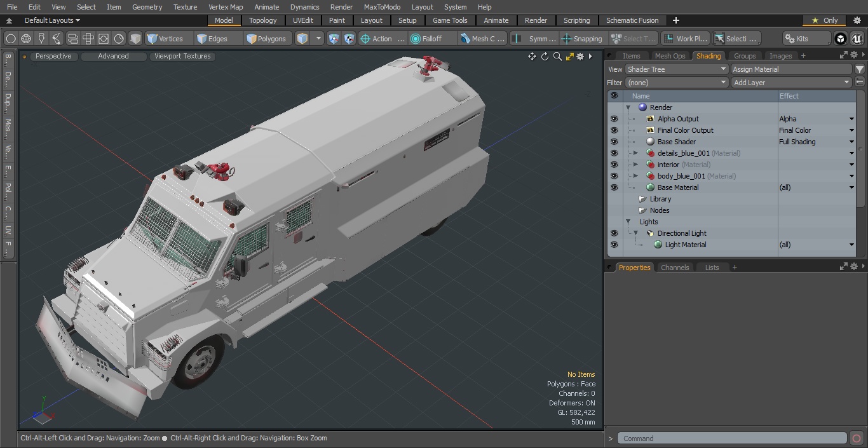Open the Perspective view dropdown
868x448 pixels.
pos(53,56)
